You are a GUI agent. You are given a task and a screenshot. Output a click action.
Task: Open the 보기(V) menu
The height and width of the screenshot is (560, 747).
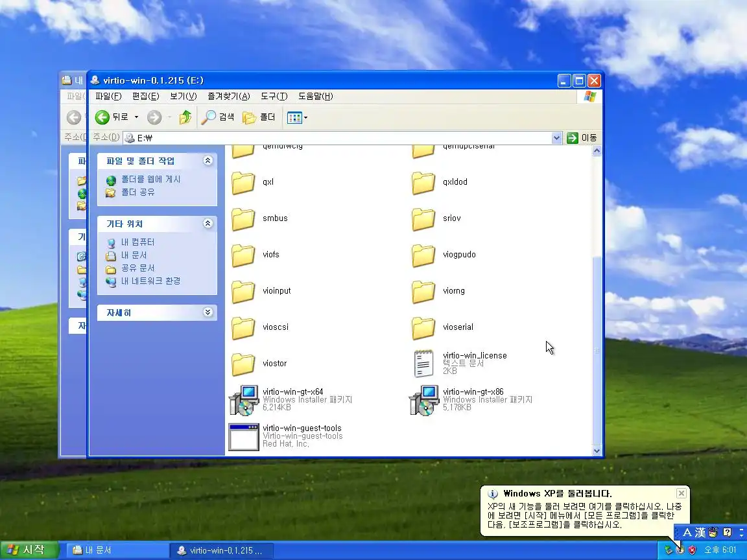[184, 96]
